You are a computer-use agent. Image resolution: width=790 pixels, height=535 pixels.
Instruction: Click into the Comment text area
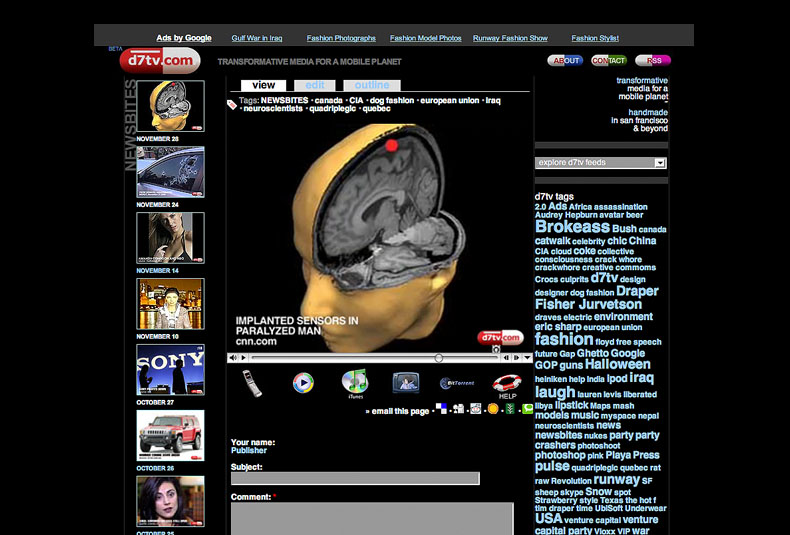(372, 518)
